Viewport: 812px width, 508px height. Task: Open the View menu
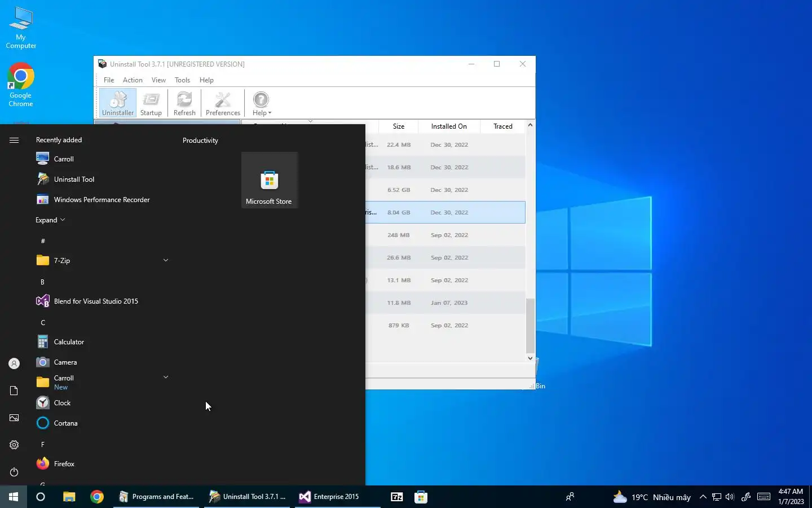coord(158,80)
